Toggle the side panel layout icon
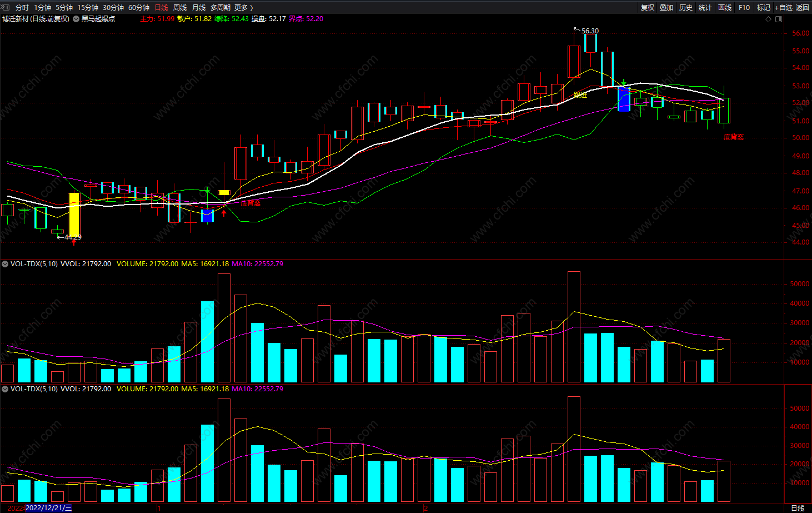Image resolution: width=812 pixels, height=513 pixels. (x=779, y=19)
